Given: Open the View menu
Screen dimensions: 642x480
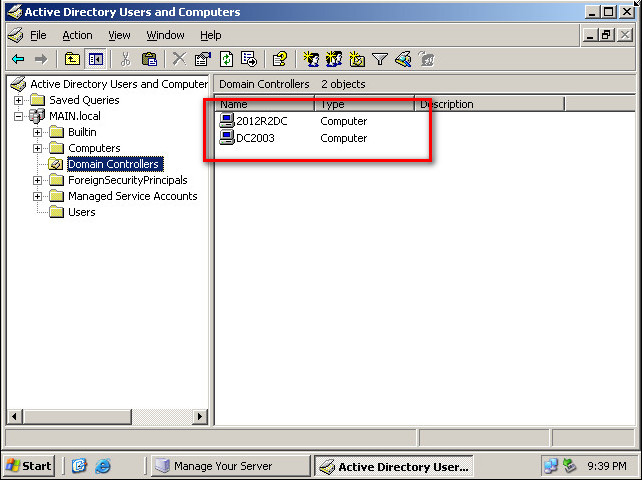Looking at the screenshot, I should tap(119, 36).
